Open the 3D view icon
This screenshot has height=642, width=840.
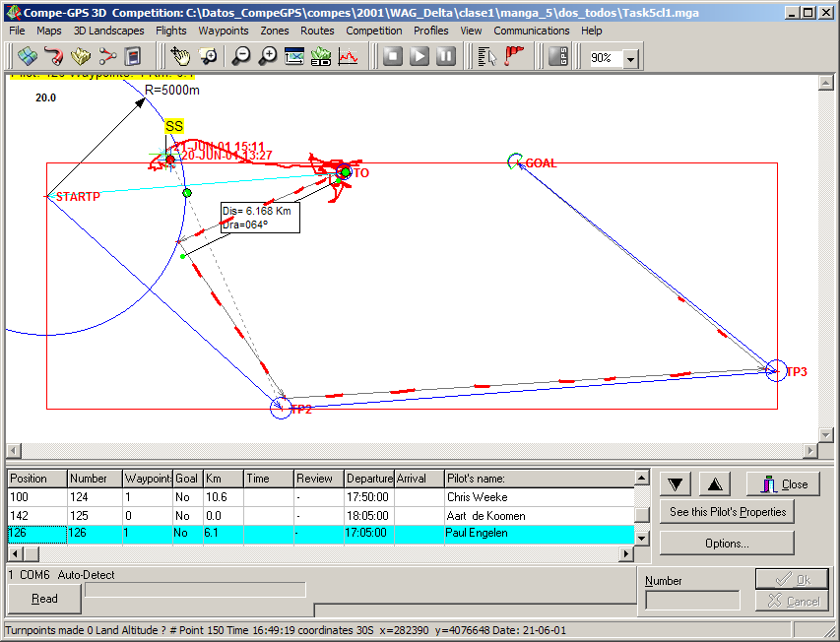click(321, 56)
